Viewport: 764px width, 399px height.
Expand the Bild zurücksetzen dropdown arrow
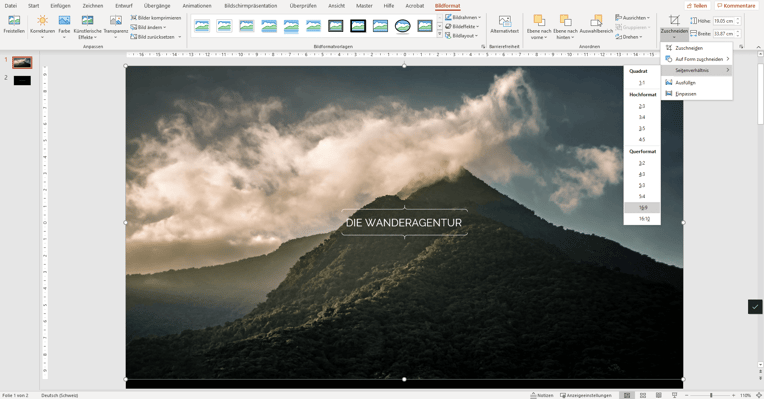(x=180, y=37)
